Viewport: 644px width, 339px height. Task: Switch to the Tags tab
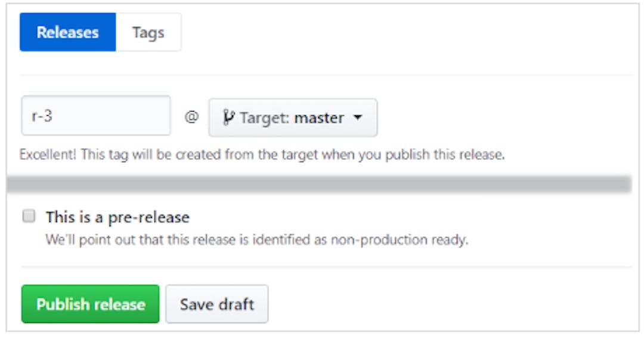pyautogui.click(x=148, y=32)
